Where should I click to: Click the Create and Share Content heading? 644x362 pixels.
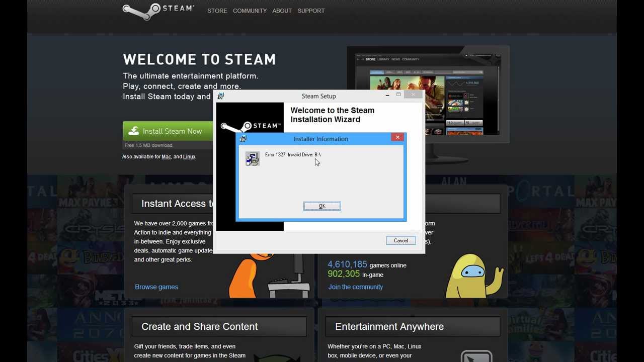(x=200, y=327)
